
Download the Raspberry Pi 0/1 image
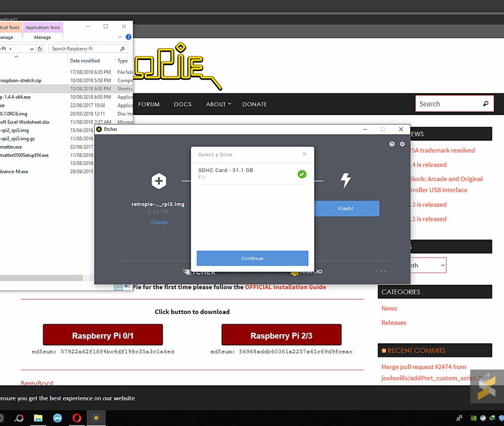tap(103, 335)
